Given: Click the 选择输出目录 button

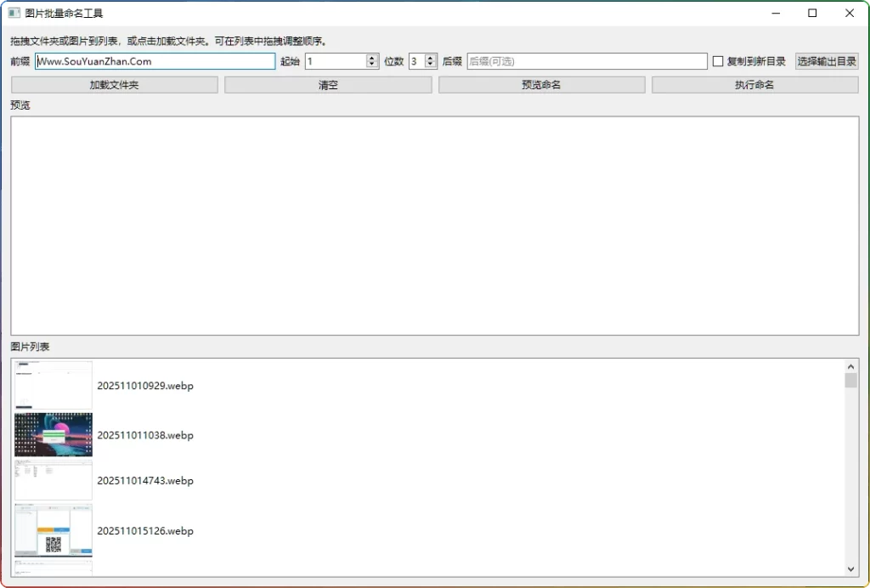Looking at the screenshot, I should 827,61.
